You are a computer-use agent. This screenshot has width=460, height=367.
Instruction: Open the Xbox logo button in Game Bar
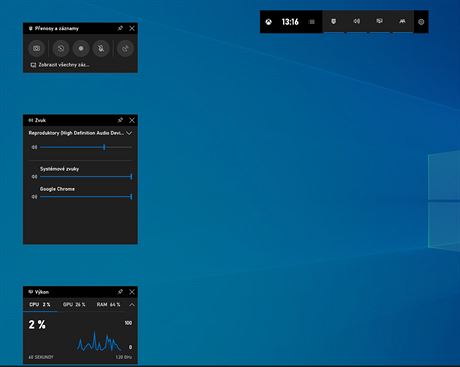268,22
